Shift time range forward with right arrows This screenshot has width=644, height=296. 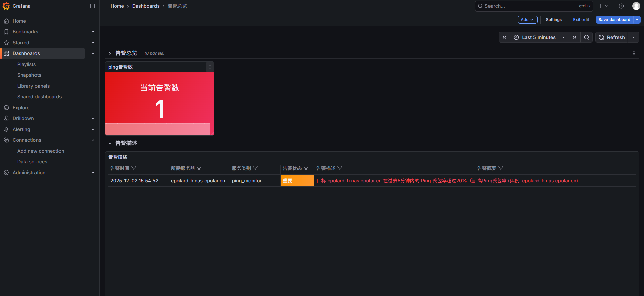coord(575,37)
